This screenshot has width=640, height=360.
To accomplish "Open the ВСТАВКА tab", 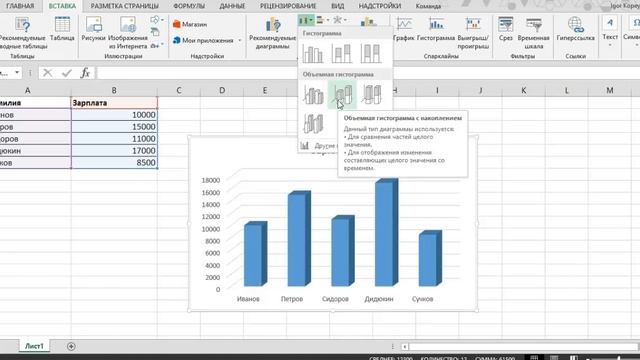I will (x=62, y=6).
